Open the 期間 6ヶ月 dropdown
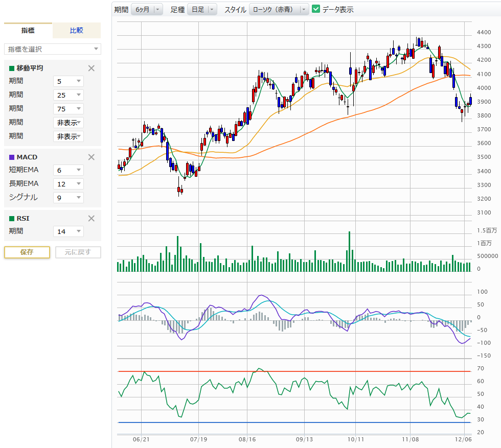 pos(147,9)
